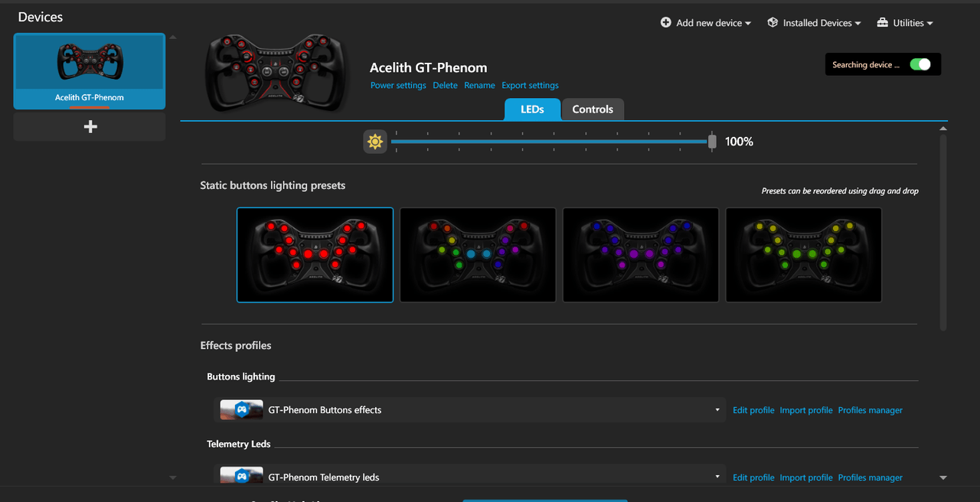Click the main panel vertical scrollbar
Image resolution: width=980 pixels, height=502 pixels.
tap(943, 233)
